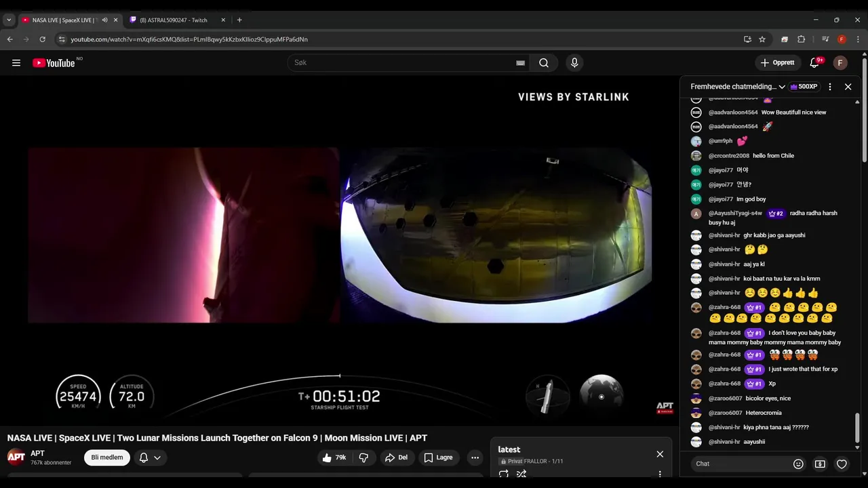Click chat message 'bicolor eyes, nice'
Screen dimensions: 868x488
tap(768, 399)
